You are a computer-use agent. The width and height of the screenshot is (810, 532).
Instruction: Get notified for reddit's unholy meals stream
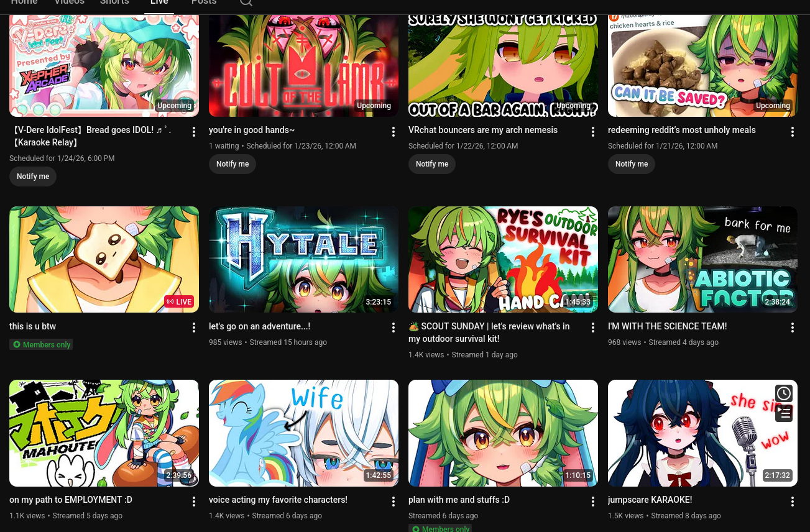[632, 164]
